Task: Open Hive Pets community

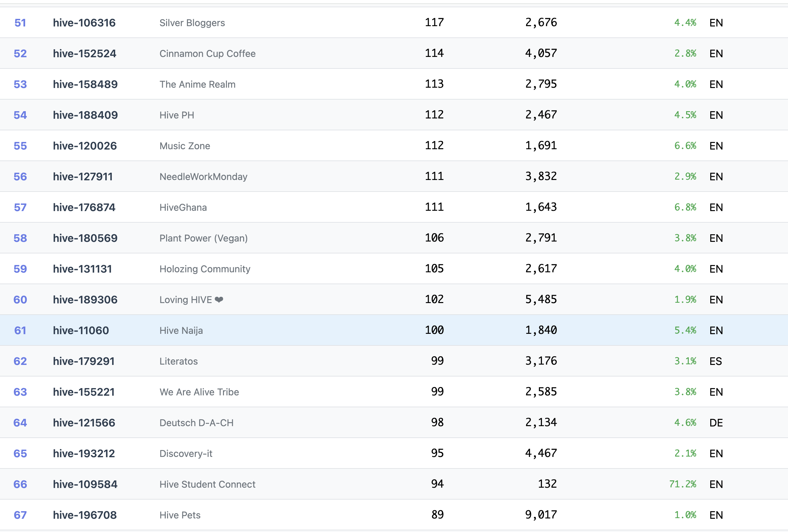Action: [180, 515]
